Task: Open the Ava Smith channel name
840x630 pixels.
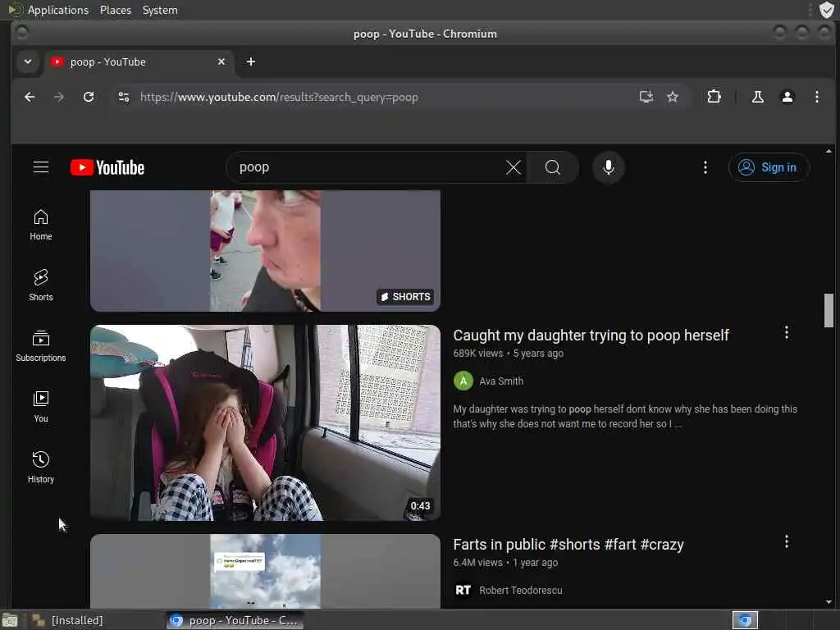Action: tap(501, 381)
